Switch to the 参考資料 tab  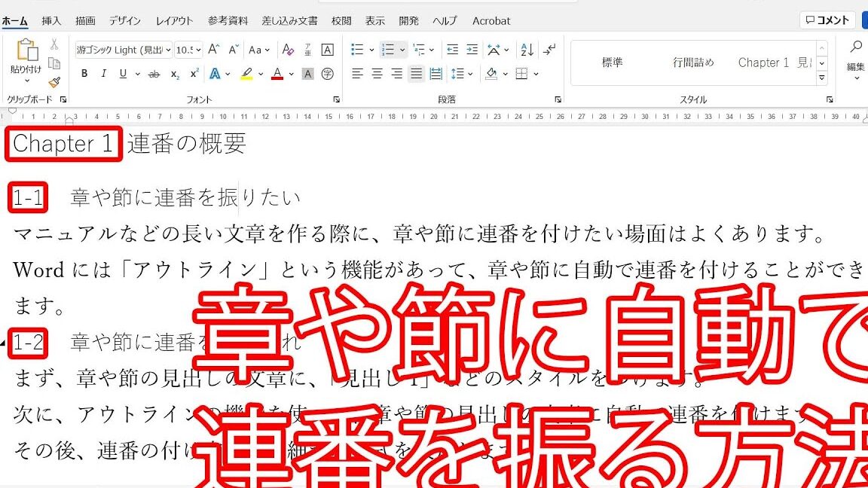click(228, 21)
